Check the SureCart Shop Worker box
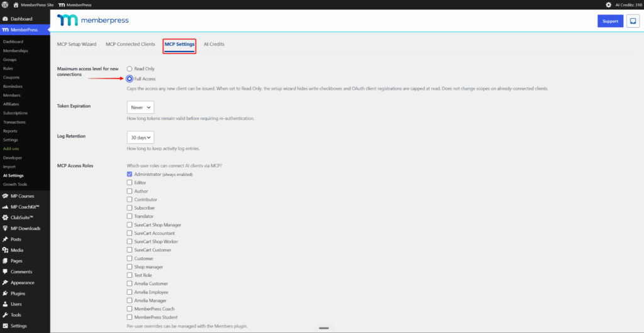644x333 pixels. [130, 241]
